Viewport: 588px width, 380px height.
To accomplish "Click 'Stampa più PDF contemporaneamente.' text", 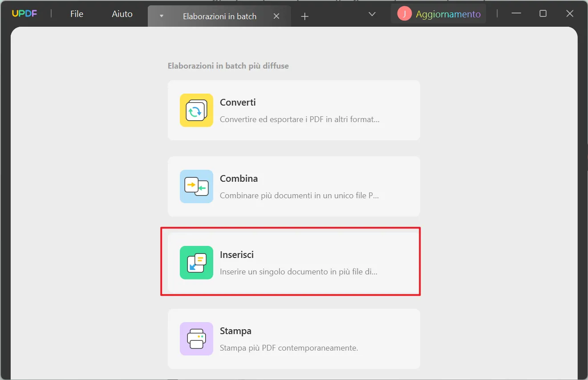I will 289,348.
